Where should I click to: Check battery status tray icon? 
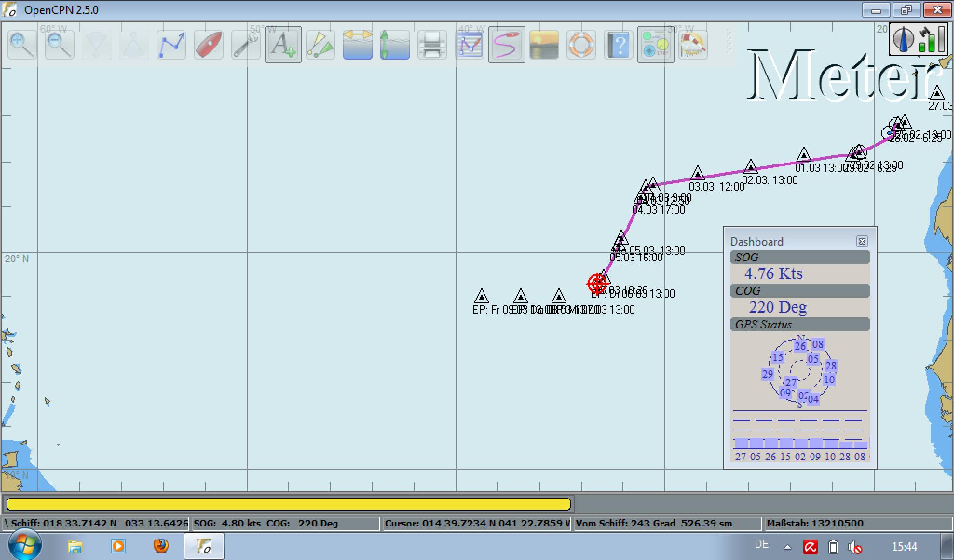833,547
